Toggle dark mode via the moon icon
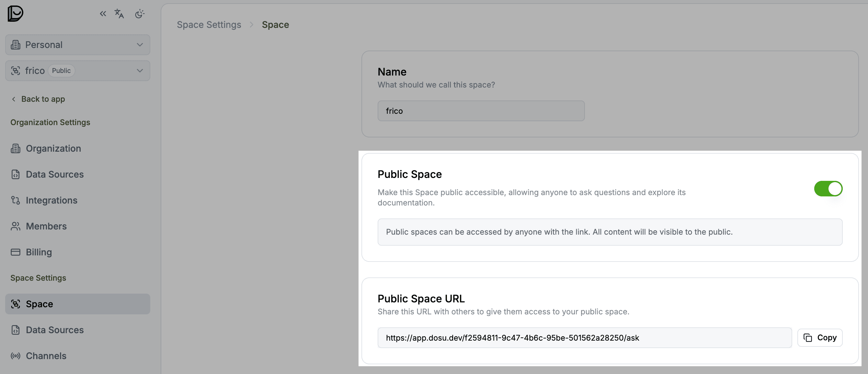 [140, 14]
